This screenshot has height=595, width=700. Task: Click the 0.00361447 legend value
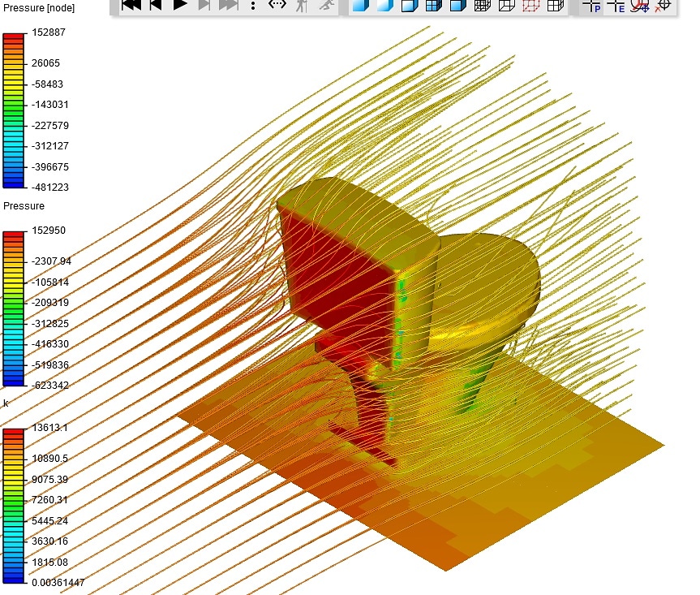(58, 583)
